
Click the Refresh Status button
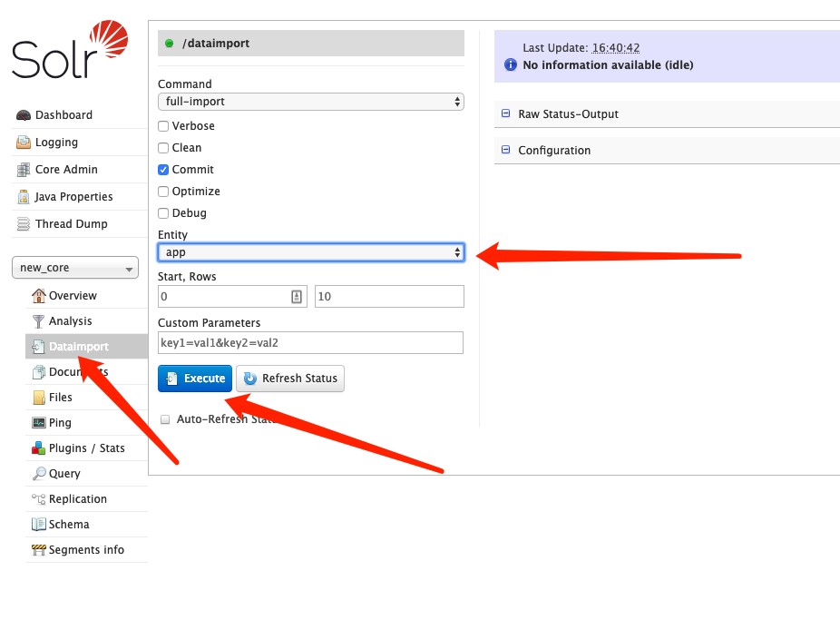[290, 379]
